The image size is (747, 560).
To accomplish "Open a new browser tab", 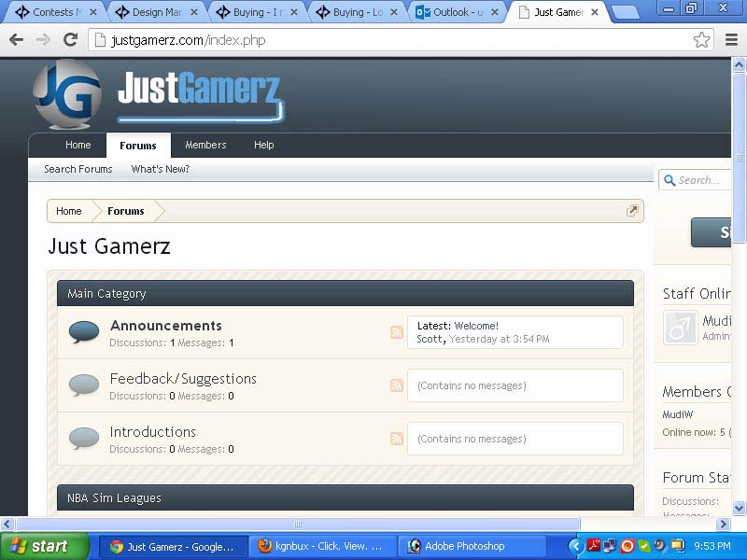I will [x=624, y=12].
